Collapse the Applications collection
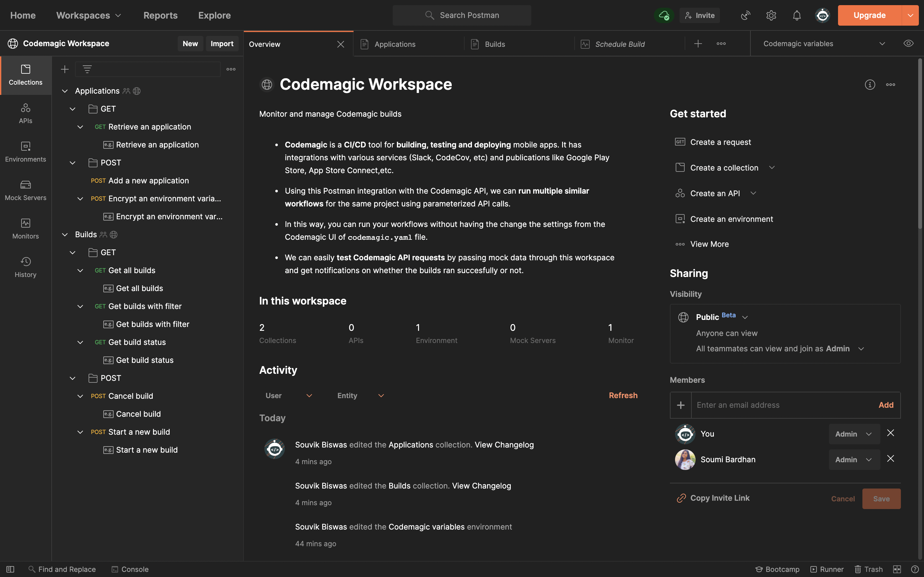This screenshot has height=577, width=924. click(x=65, y=91)
